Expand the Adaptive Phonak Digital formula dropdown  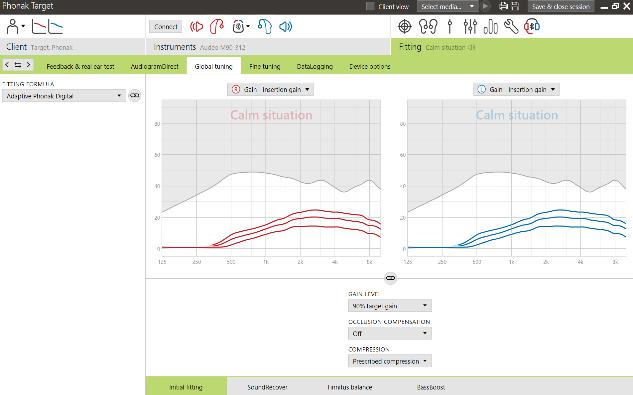pos(64,96)
